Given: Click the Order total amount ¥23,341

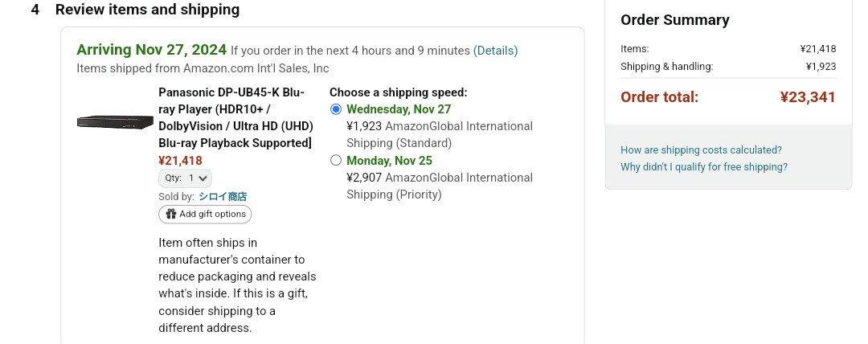Looking at the screenshot, I should tap(808, 97).
